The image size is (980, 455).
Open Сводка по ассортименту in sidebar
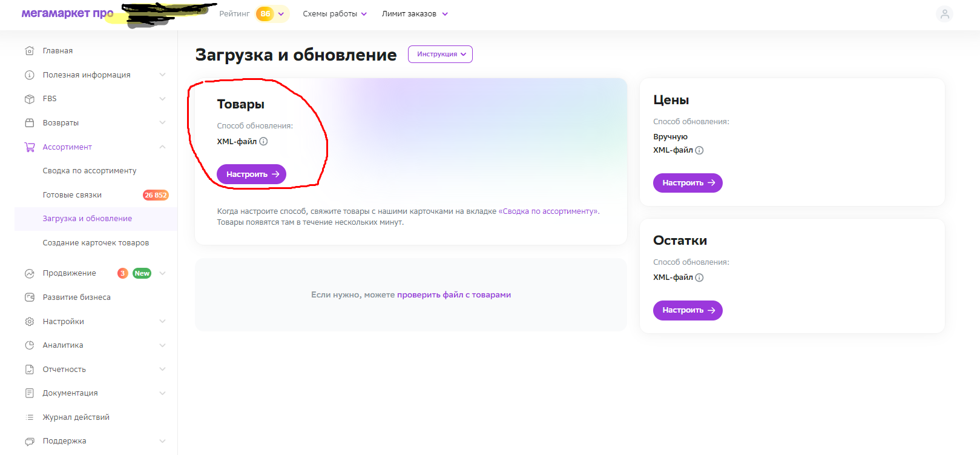[90, 171]
